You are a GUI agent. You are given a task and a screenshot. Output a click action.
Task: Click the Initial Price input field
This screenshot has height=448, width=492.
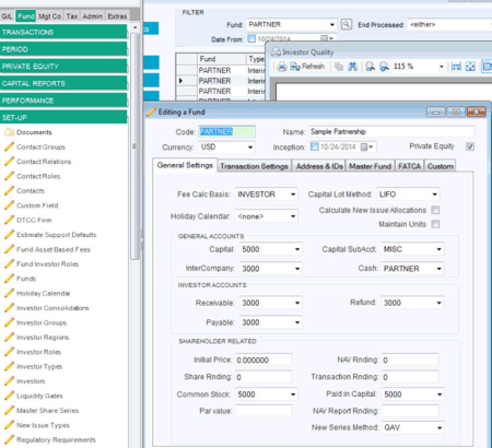point(263,360)
